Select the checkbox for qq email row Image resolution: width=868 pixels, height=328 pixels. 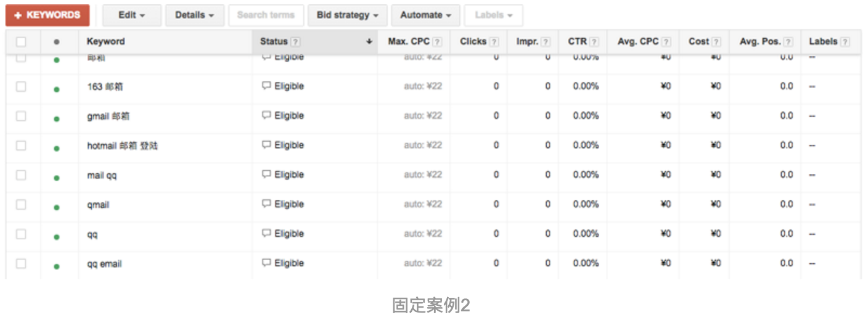pyautogui.click(x=22, y=263)
